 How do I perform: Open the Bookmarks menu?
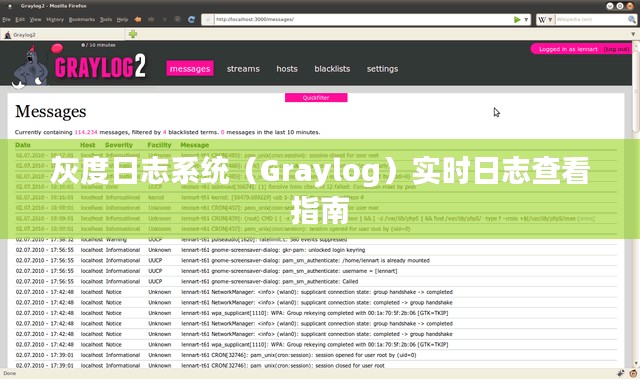click(x=82, y=19)
